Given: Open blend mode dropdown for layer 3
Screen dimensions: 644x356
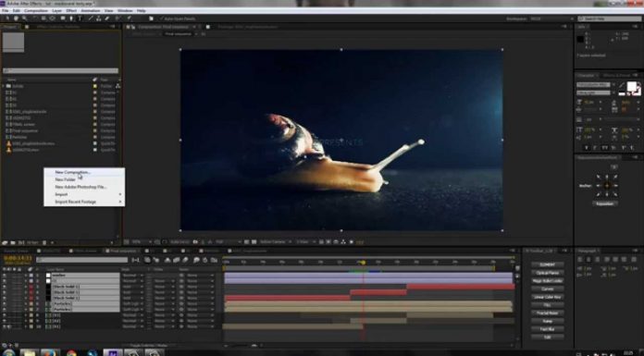Looking at the screenshot, I should pos(131,287).
